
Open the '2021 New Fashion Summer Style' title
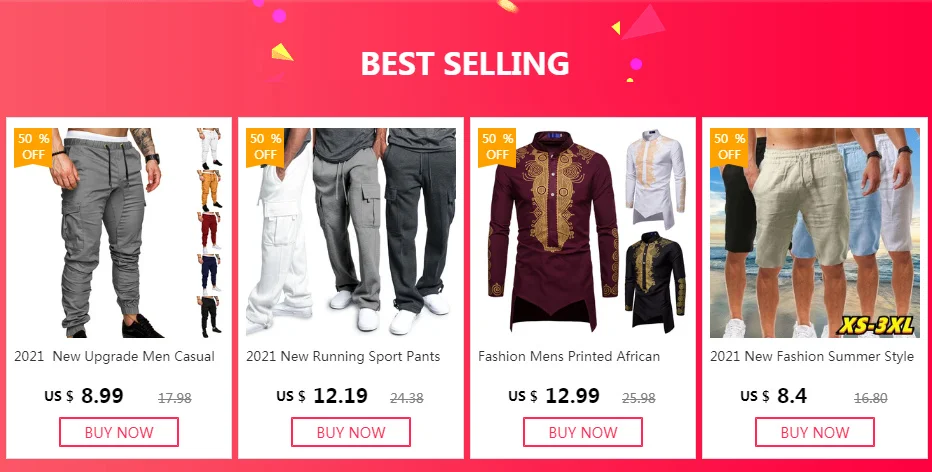coord(812,357)
